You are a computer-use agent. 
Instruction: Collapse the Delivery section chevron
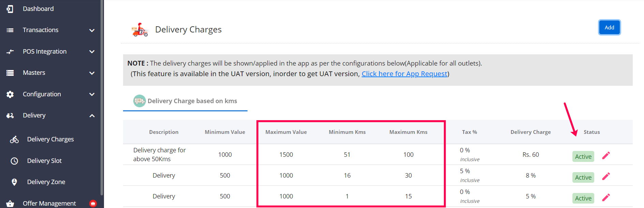(92, 116)
